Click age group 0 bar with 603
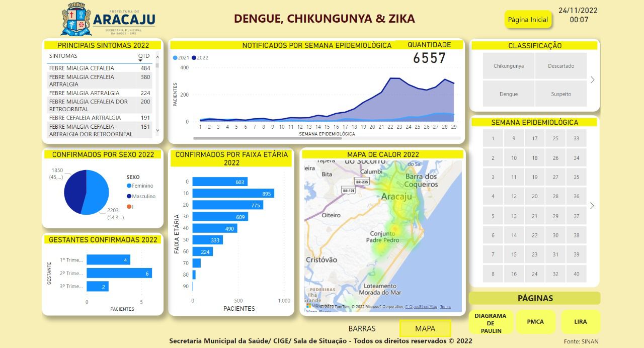Viewport: 644px width, 348px height. [x=220, y=182]
